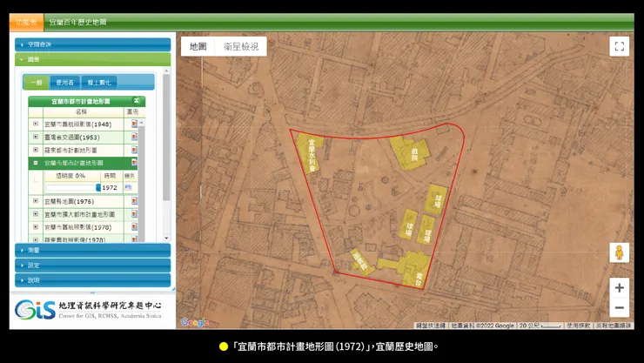Click the zoom-to-extent icon beside 1972

(x=128, y=187)
